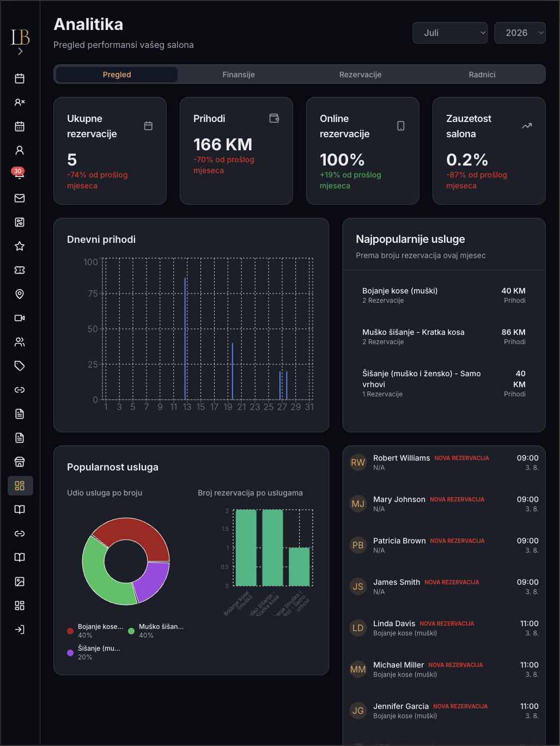
Task: Expand the sidebar with the chevron arrow
Action: [20, 51]
